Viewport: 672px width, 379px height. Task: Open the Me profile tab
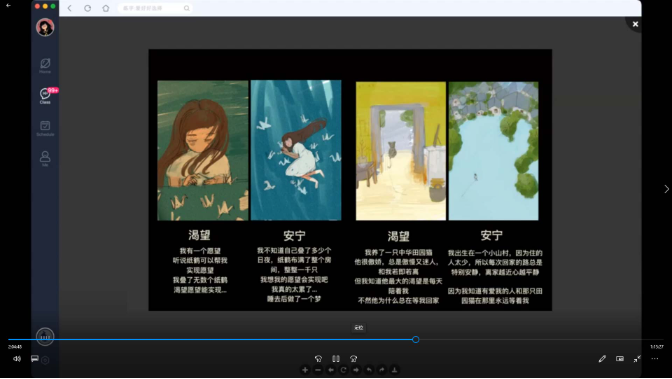tap(45, 159)
